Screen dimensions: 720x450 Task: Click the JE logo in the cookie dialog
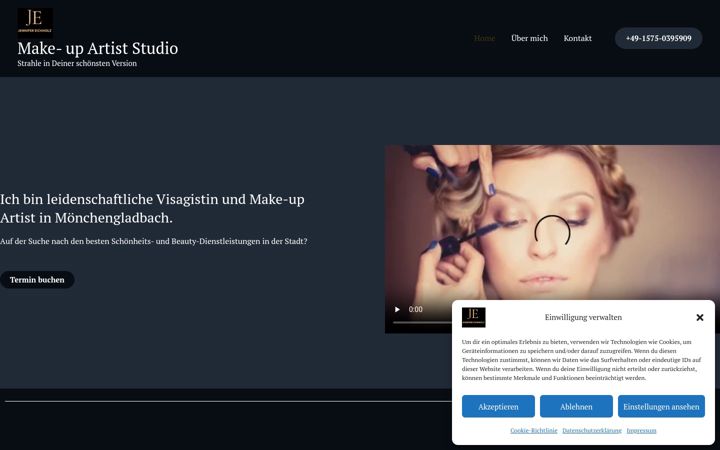click(x=473, y=317)
